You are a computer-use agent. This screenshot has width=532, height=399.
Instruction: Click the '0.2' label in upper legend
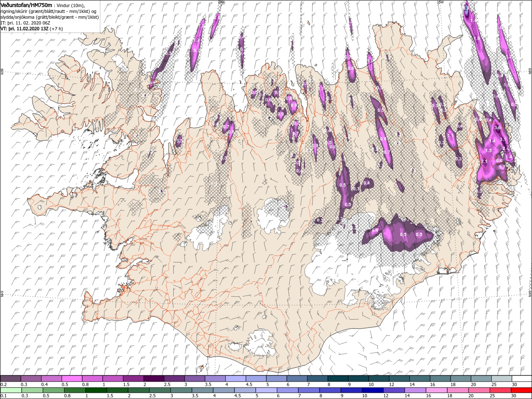tap(4, 384)
